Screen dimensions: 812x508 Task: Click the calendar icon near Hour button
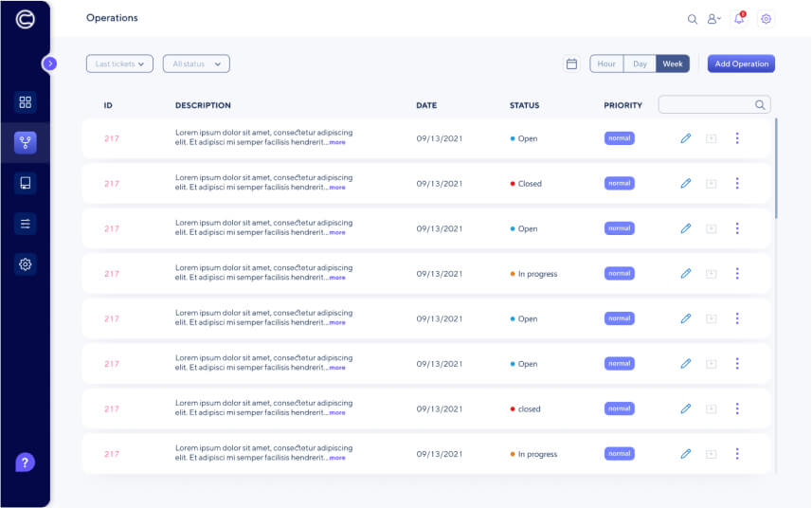click(571, 63)
